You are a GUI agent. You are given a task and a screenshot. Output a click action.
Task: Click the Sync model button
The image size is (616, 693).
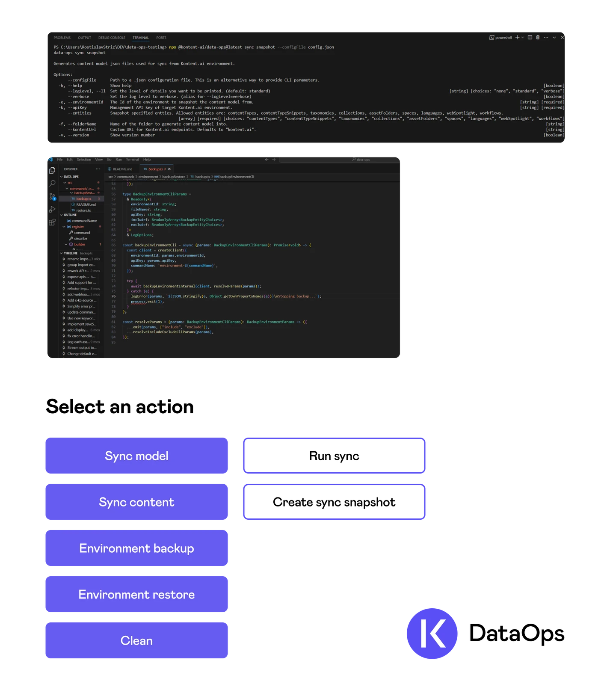point(136,456)
